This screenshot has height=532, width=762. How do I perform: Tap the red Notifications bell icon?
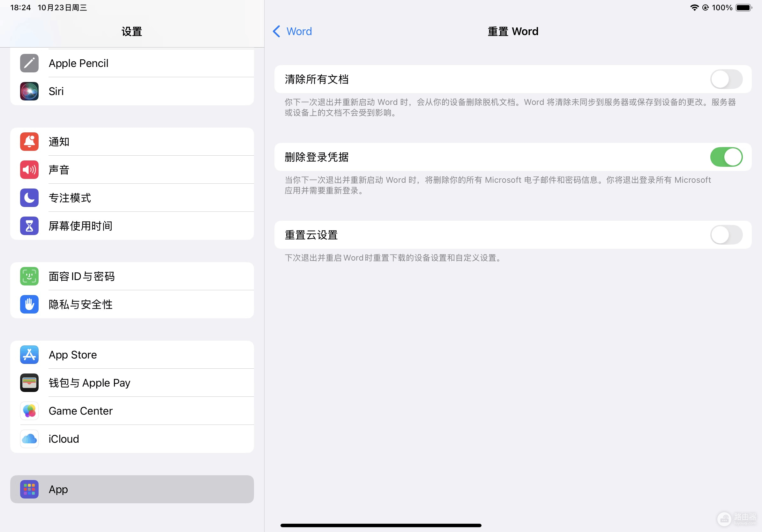[29, 142]
